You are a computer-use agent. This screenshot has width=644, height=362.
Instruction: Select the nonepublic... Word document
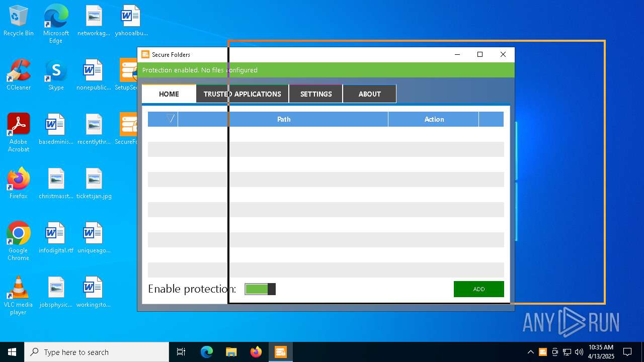coord(94,75)
